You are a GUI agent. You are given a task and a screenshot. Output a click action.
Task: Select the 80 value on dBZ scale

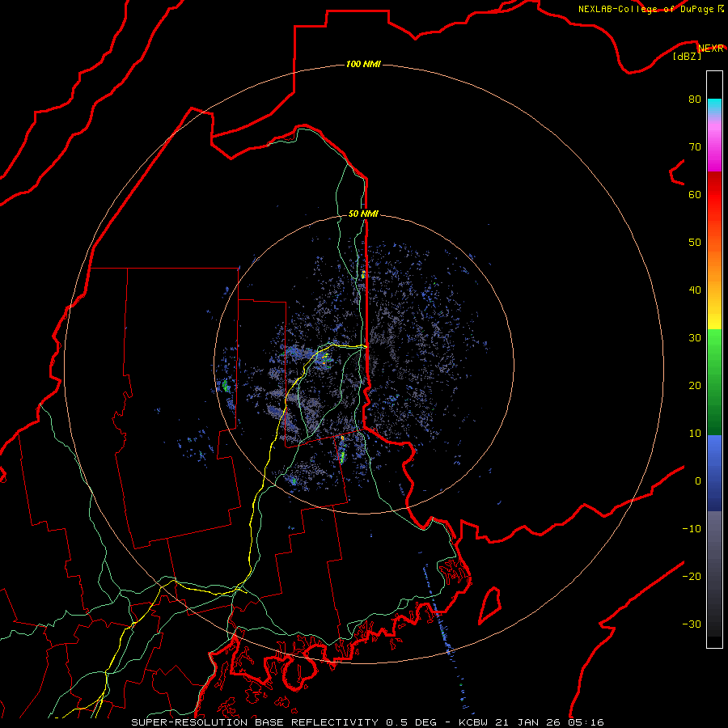click(695, 99)
